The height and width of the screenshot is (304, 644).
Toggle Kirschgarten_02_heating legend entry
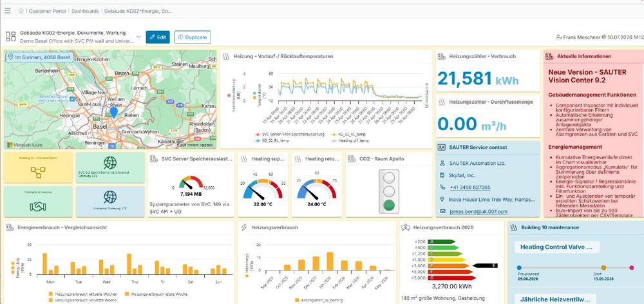[x=319, y=300]
